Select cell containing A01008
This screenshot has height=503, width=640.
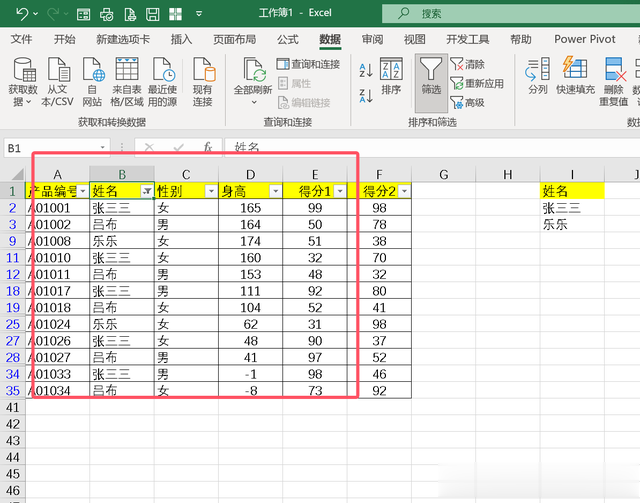58,241
